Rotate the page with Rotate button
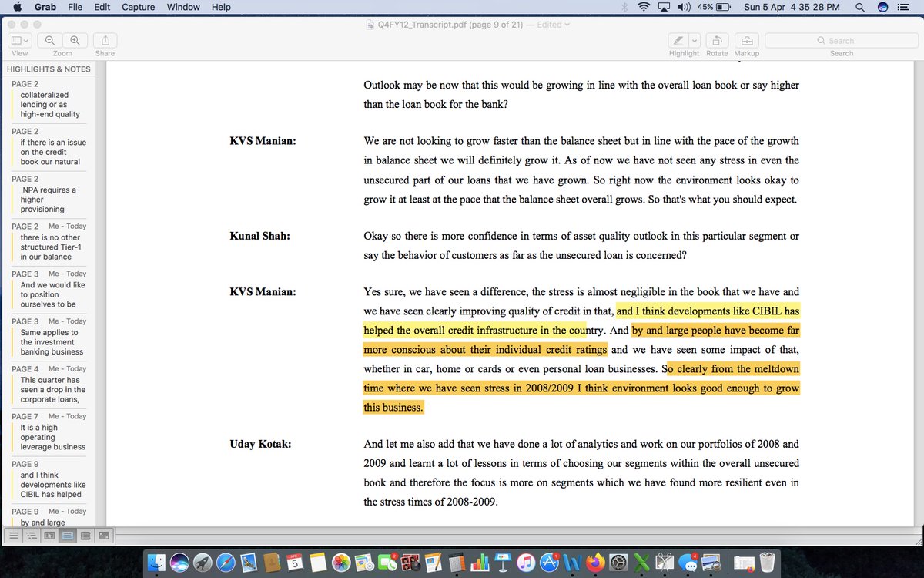 pyautogui.click(x=717, y=40)
